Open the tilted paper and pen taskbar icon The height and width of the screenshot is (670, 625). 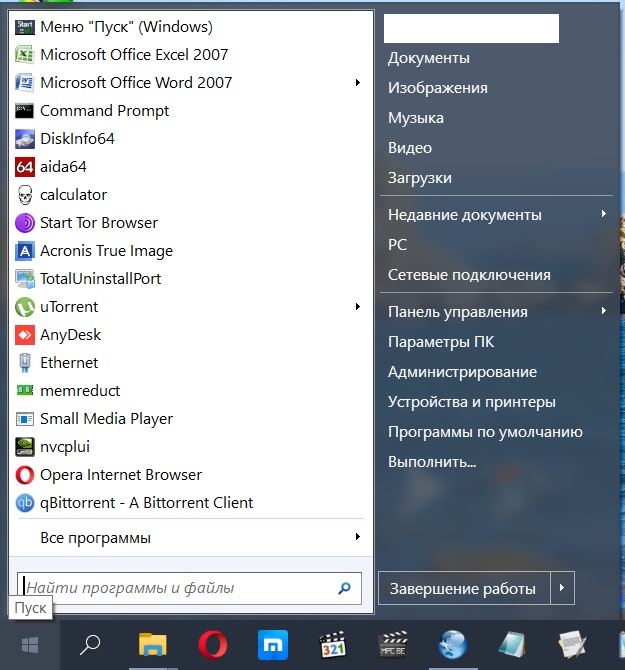tap(572, 645)
